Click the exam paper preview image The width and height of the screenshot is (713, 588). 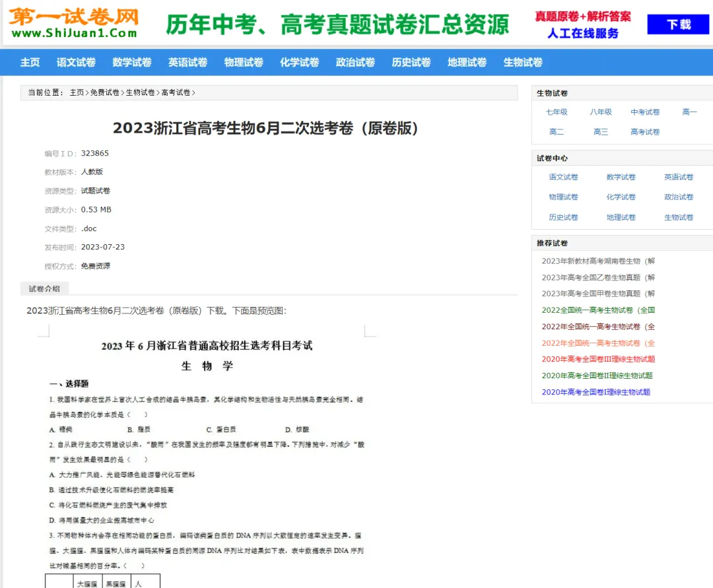(207, 456)
